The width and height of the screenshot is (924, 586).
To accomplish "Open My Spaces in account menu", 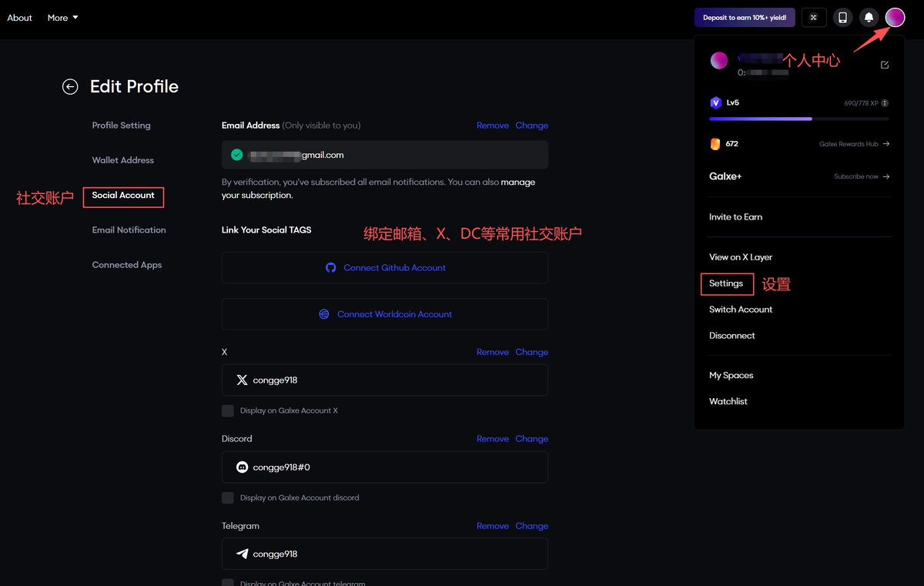I will click(731, 376).
